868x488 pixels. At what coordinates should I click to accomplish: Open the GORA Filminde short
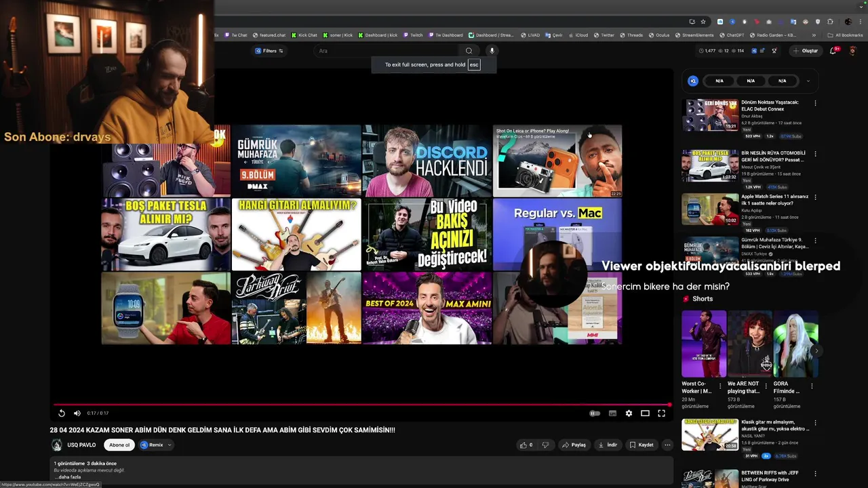(796, 344)
